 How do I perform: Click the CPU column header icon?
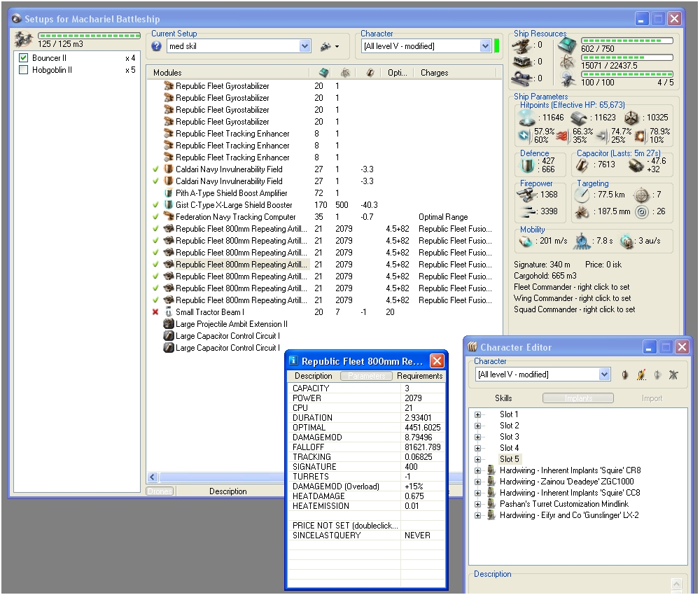(x=323, y=73)
